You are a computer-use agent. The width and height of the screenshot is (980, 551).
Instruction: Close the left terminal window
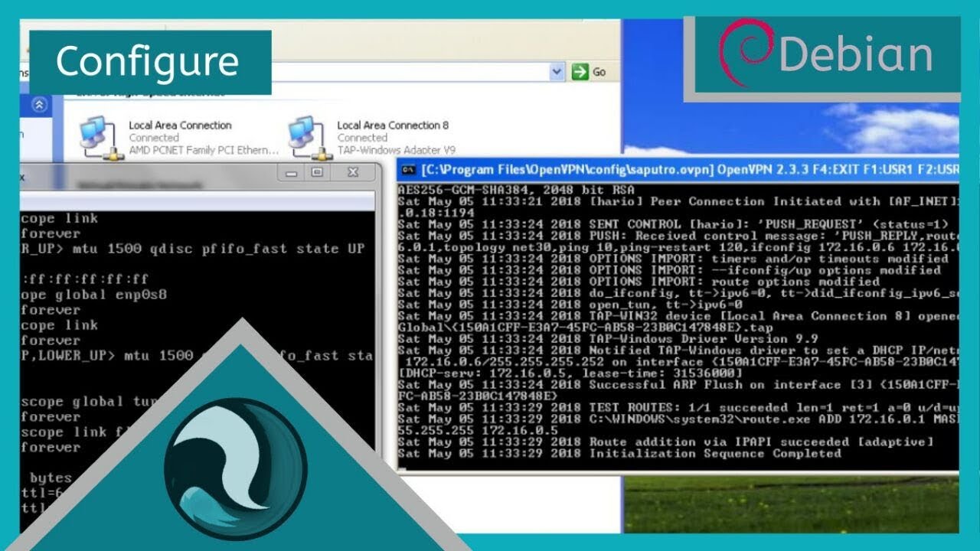(x=354, y=173)
